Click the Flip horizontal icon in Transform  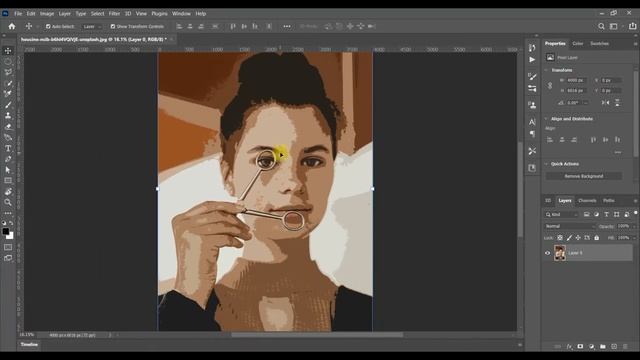tap(606, 102)
